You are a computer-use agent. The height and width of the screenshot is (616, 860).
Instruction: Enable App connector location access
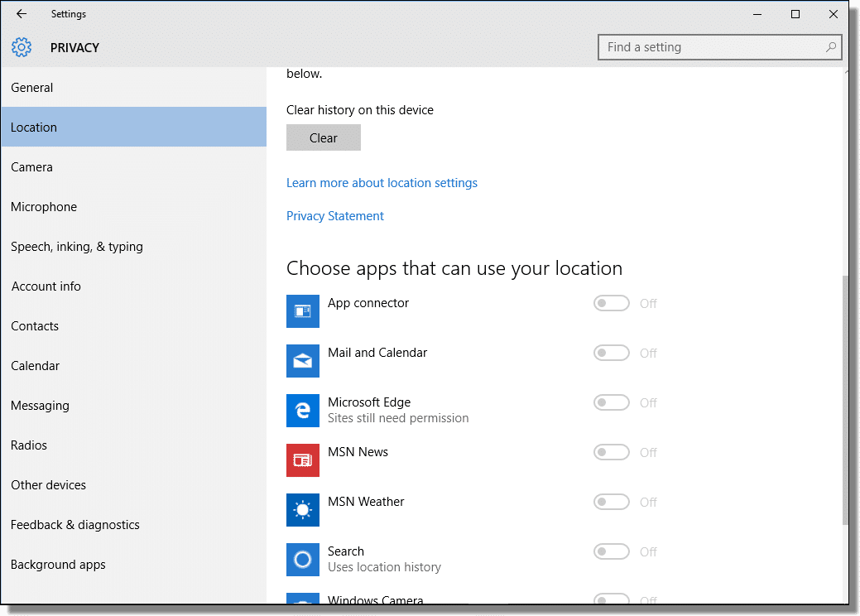[612, 303]
